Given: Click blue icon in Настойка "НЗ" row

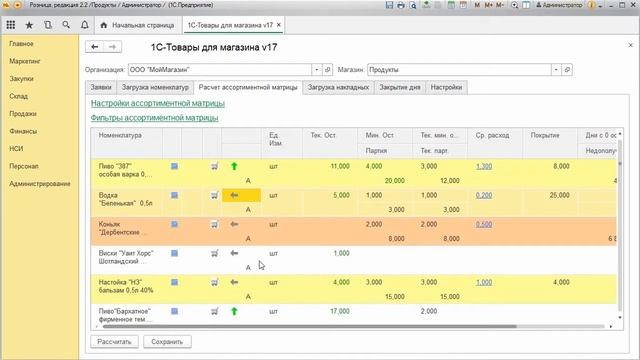Looking at the screenshot, I should [x=174, y=282].
